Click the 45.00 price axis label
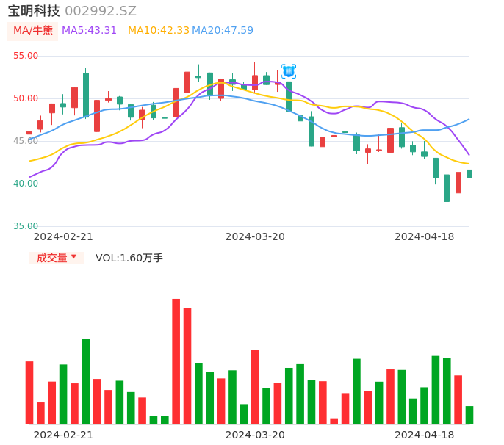Image resolution: width=504 pixels, height=445 pixels. click(x=26, y=141)
